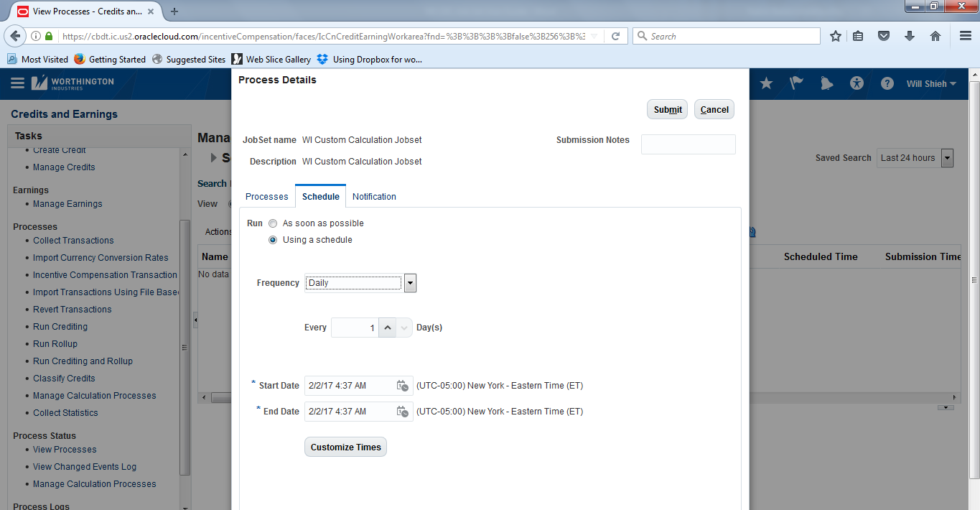Increase the Every Day(s) value

pyautogui.click(x=387, y=328)
